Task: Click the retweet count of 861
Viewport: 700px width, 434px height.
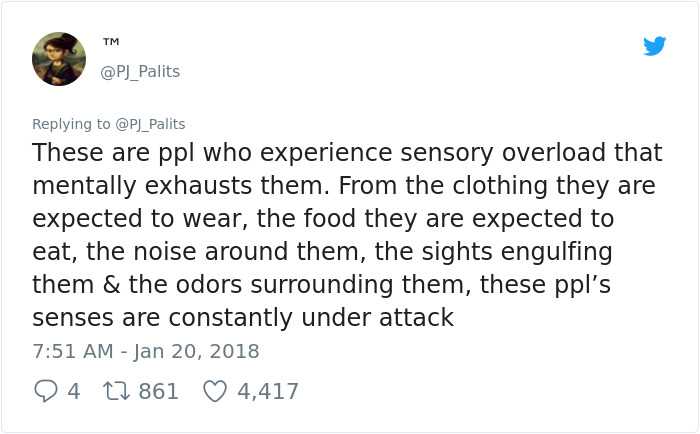Action: tap(158, 391)
